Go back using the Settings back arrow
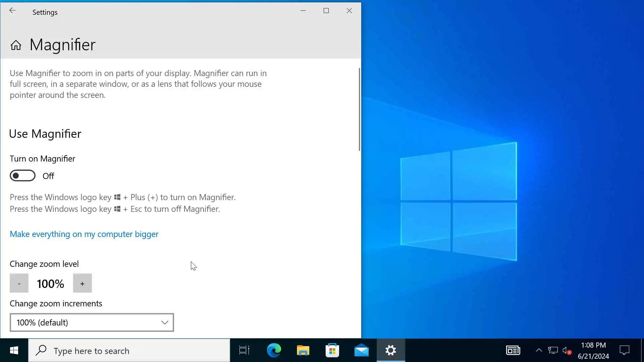Image resolution: width=644 pixels, height=362 pixels. (12, 11)
